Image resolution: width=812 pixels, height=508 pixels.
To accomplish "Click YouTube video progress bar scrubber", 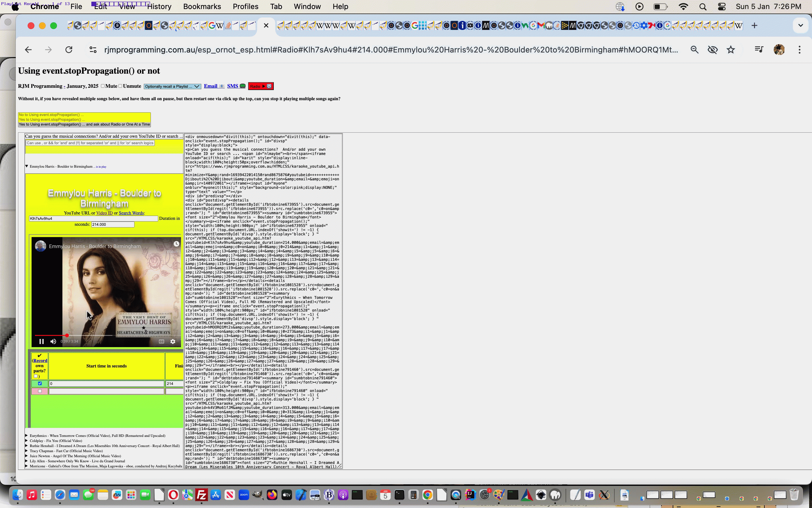I will 67,335.
